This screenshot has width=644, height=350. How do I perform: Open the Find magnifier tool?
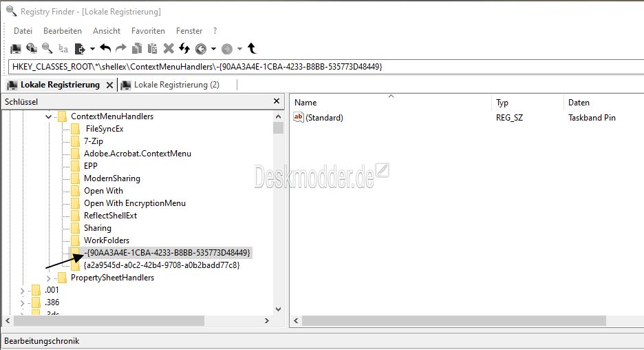pyautogui.click(x=47, y=48)
